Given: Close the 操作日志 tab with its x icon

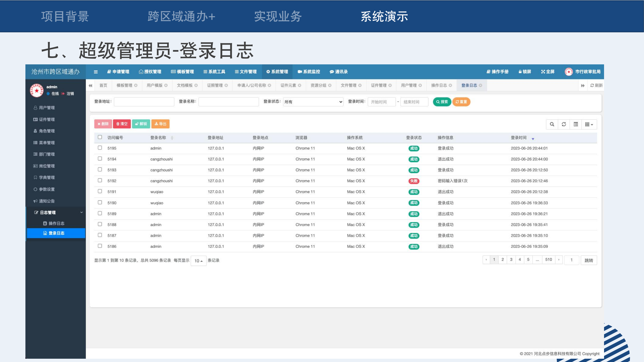Looking at the screenshot, I should coord(450,86).
